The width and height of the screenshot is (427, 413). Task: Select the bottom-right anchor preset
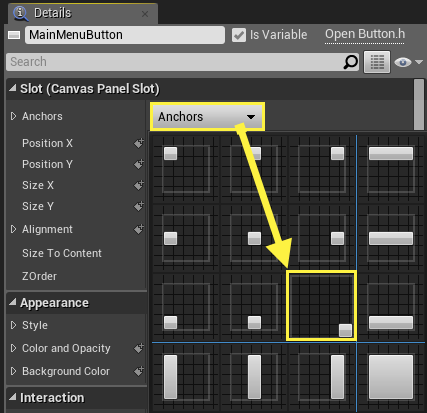point(322,306)
